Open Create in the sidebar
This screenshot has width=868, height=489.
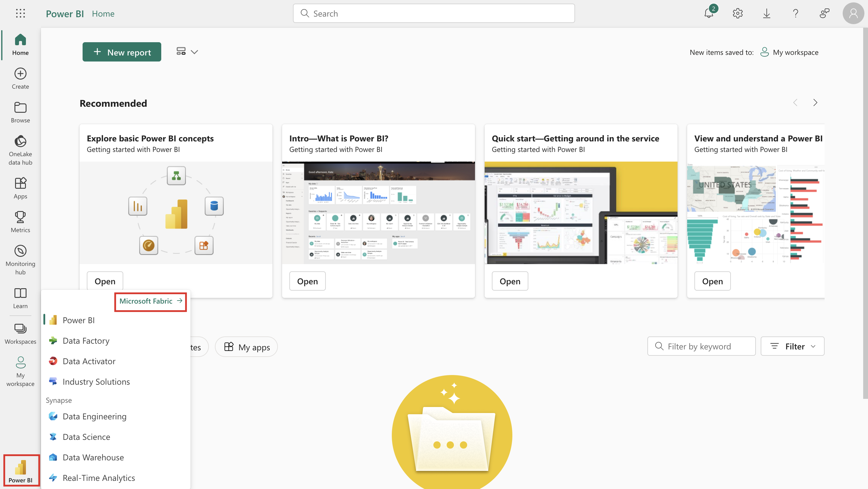point(20,78)
